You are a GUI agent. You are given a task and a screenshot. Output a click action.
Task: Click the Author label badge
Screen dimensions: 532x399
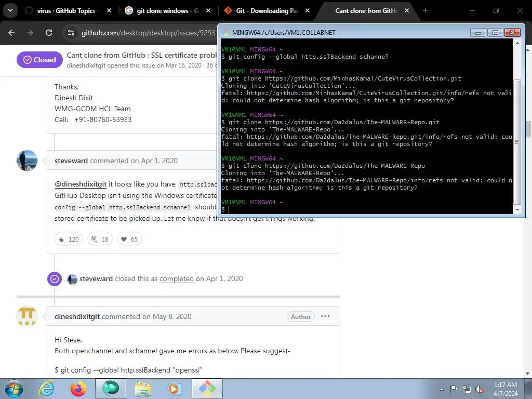(x=301, y=316)
